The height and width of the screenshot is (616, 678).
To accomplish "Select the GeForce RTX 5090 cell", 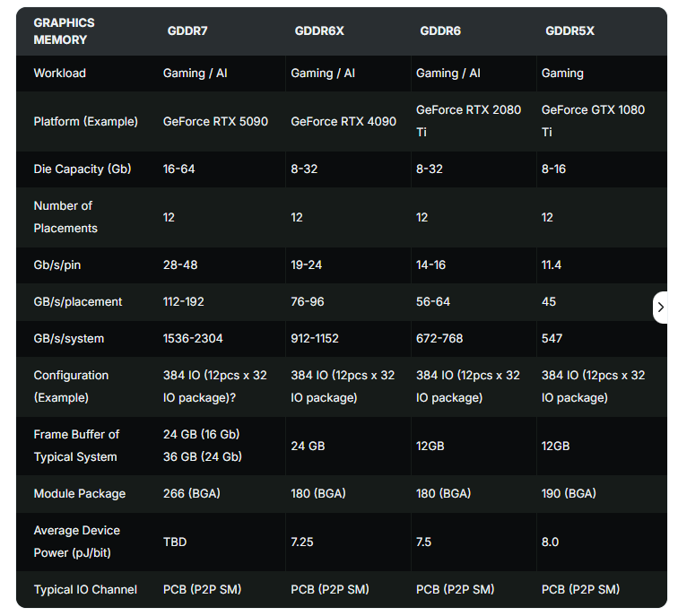I will coord(215,121).
